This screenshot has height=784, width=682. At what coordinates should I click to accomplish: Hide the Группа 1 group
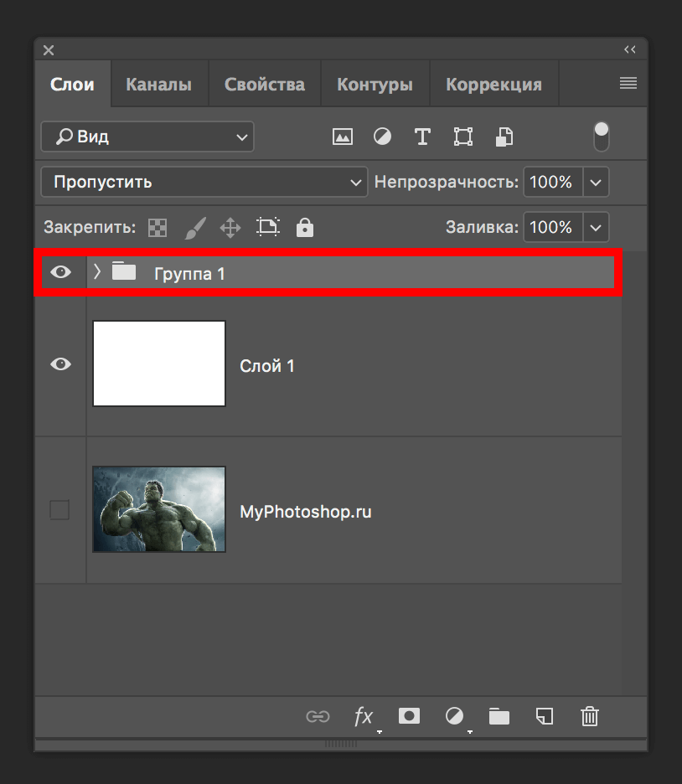tap(60, 272)
